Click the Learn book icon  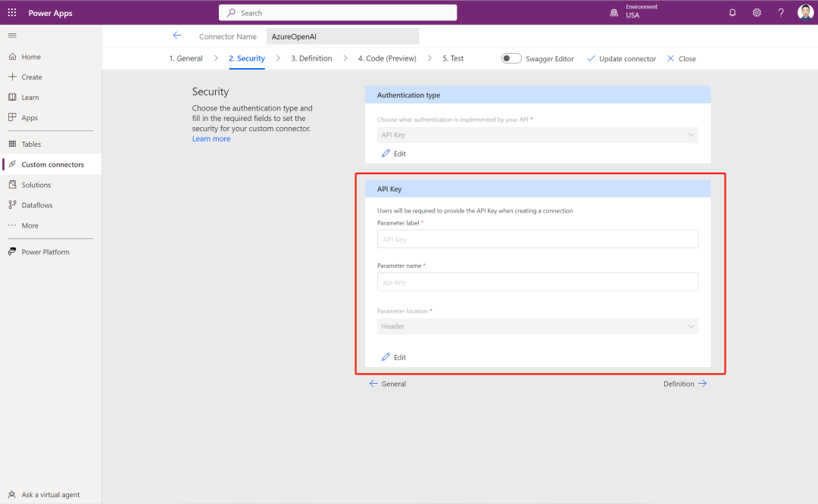pos(13,97)
